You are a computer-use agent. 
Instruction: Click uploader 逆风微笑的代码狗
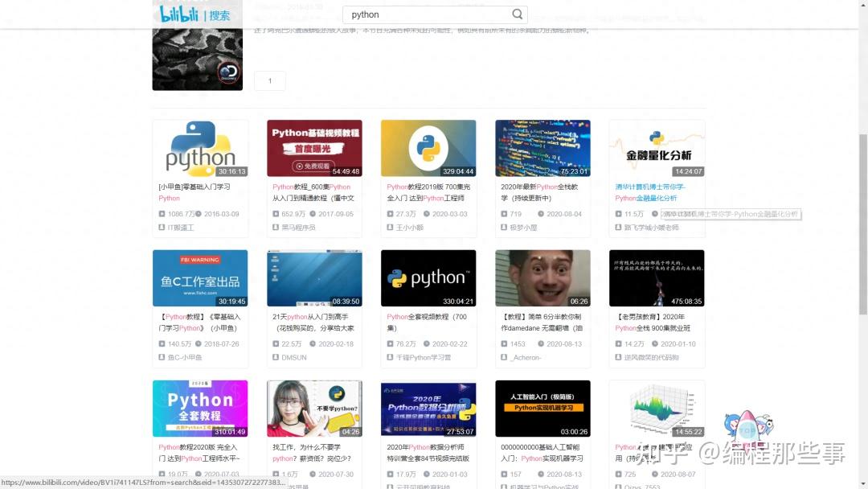652,358
